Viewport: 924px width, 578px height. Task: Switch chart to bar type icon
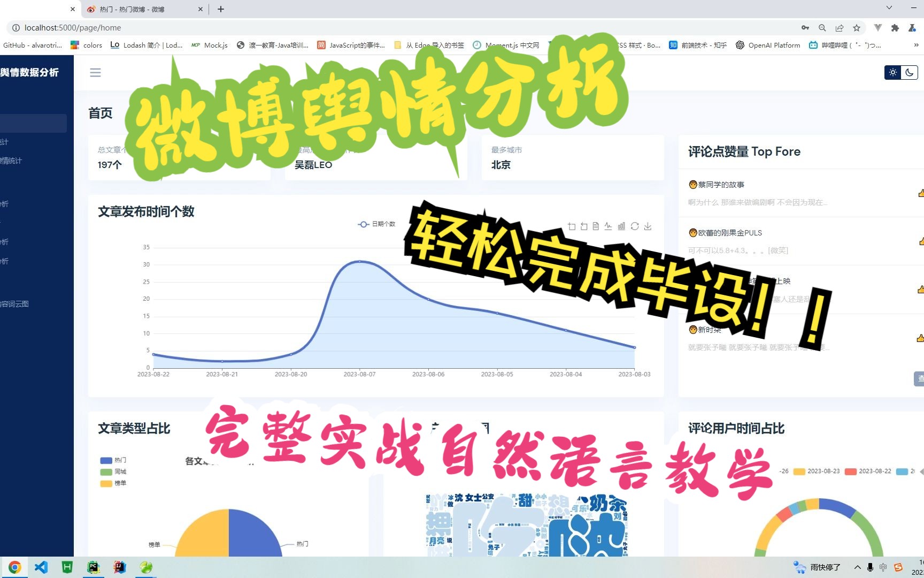[x=621, y=226]
